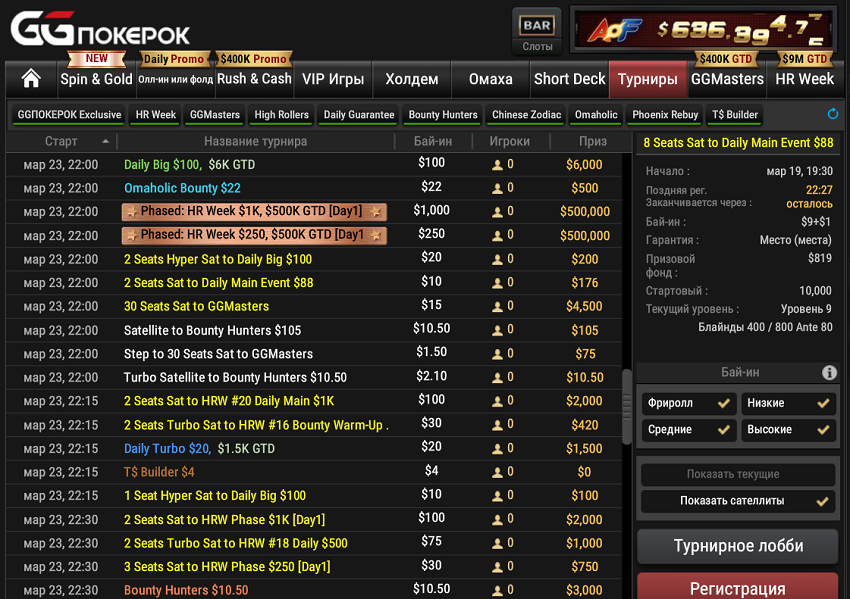Select 30 Seats Sat to GGMasters
Screen dimensions: 850x599
(x=314, y=307)
